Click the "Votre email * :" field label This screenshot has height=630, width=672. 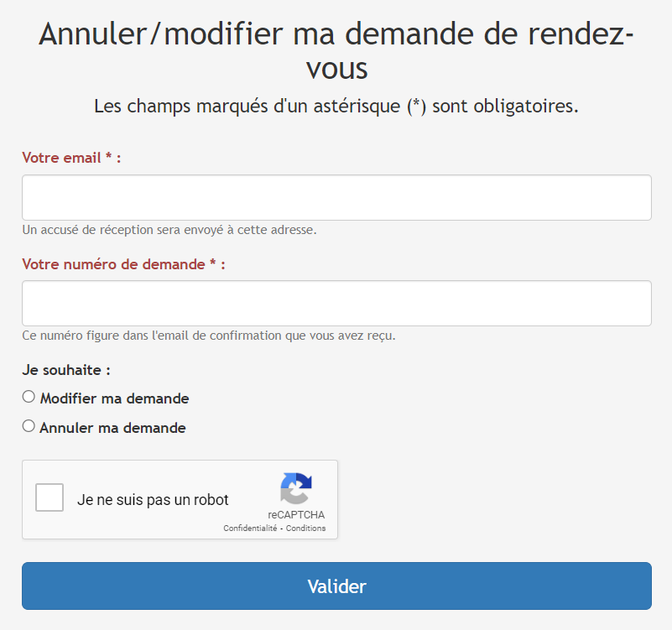[71, 158]
